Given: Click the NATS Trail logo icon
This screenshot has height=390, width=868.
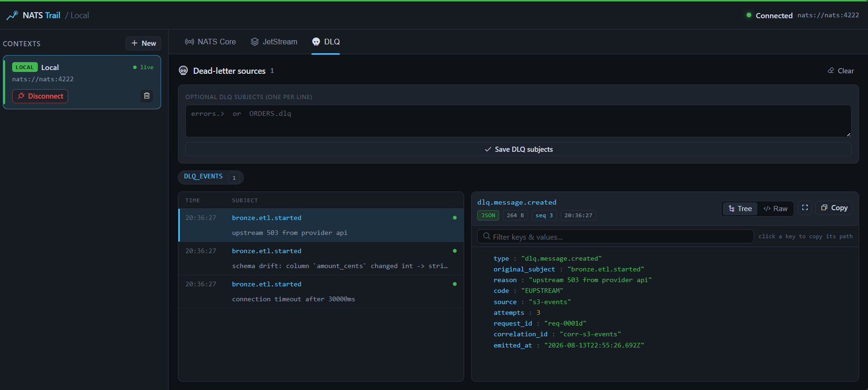Looking at the screenshot, I should (x=12, y=15).
